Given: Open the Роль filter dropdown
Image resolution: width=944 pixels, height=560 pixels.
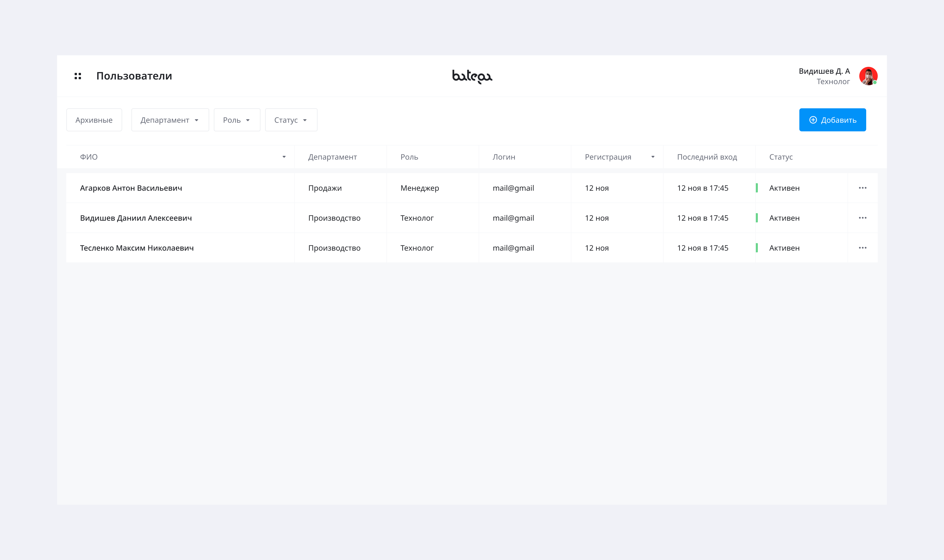Looking at the screenshot, I should click(x=237, y=120).
